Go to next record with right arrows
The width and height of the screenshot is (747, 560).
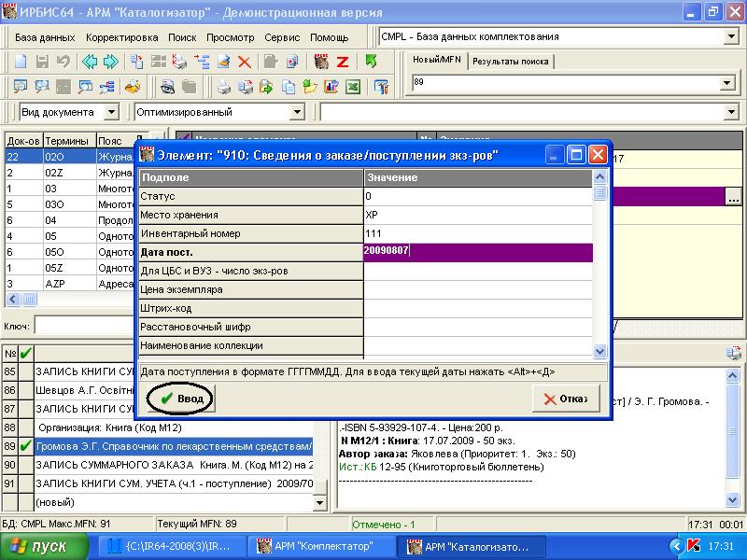(x=111, y=63)
